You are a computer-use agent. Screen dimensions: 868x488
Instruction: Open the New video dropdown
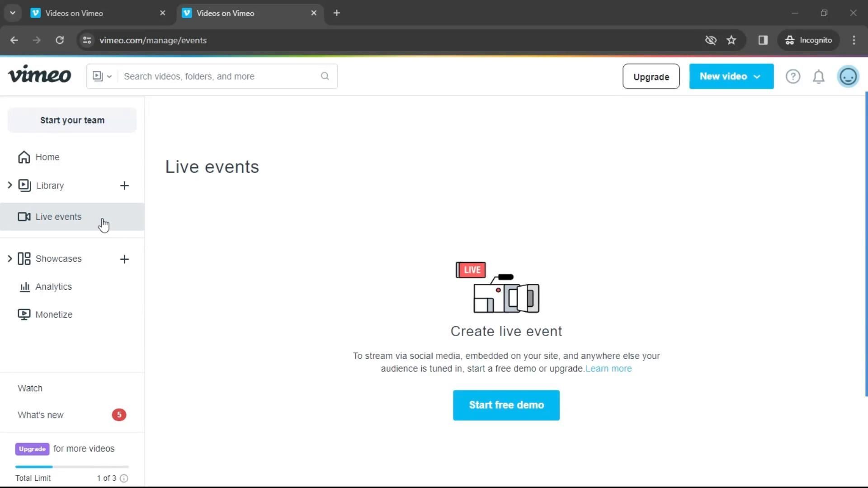(731, 77)
